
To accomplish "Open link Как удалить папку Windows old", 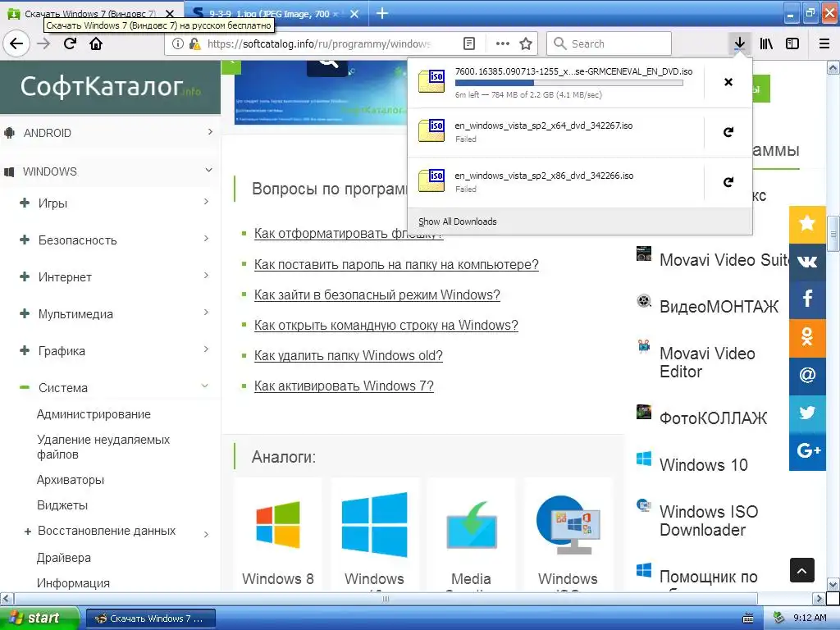I will [348, 356].
